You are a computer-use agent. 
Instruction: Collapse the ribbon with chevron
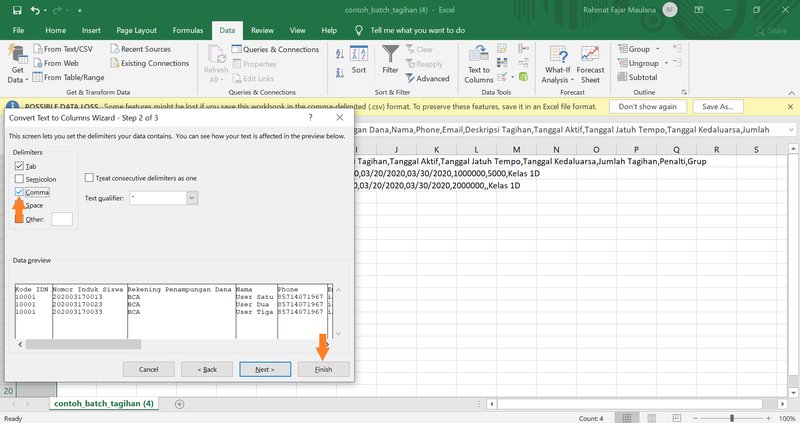click(791, 93)
